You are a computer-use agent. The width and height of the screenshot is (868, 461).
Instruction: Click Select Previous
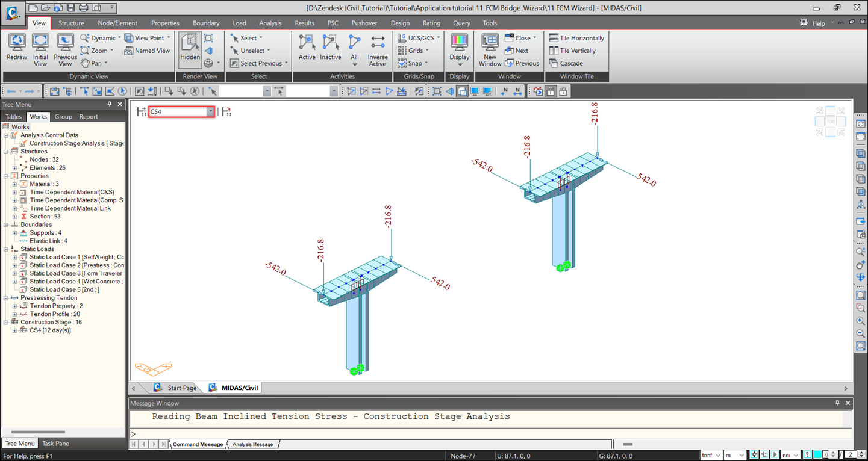259,63
